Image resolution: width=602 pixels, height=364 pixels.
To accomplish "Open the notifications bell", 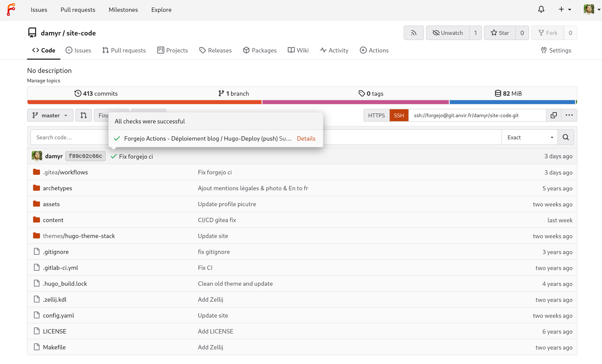I will 541,9.
